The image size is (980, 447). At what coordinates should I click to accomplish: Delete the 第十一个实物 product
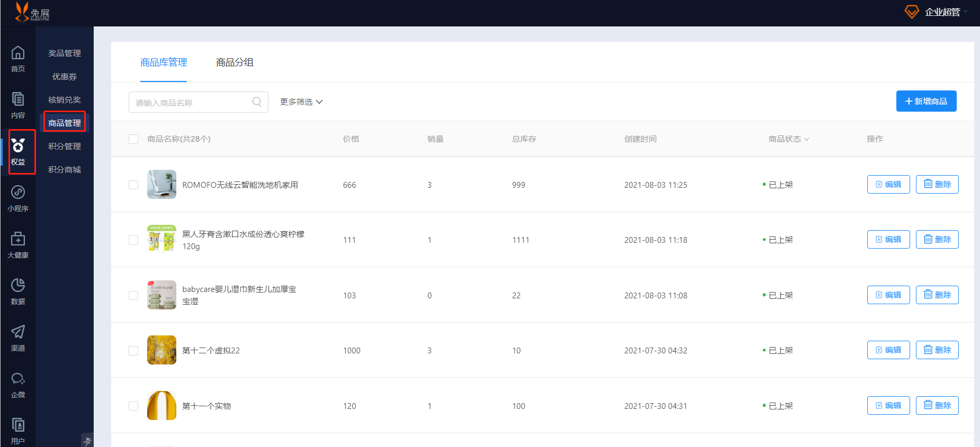click(937, 405)
